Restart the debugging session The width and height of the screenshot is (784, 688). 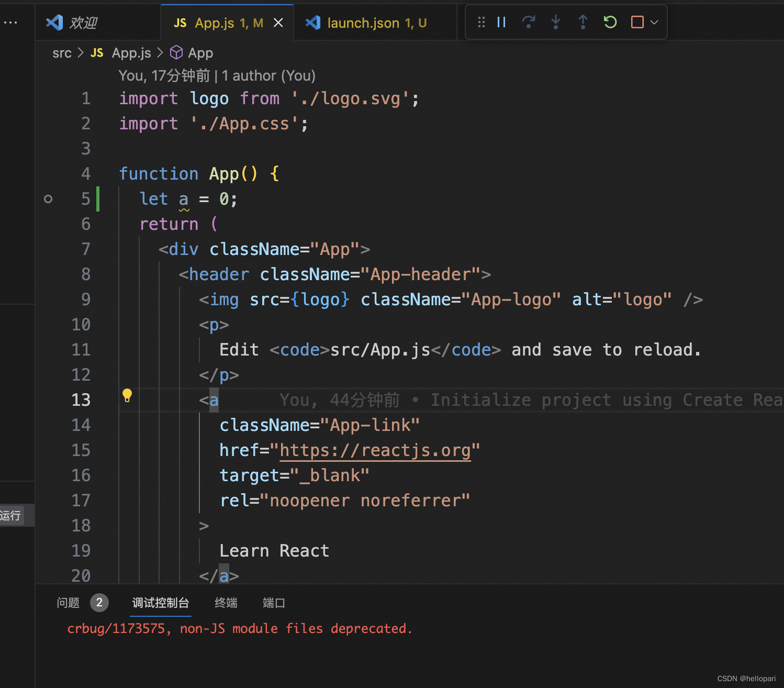tap(610, 22)
